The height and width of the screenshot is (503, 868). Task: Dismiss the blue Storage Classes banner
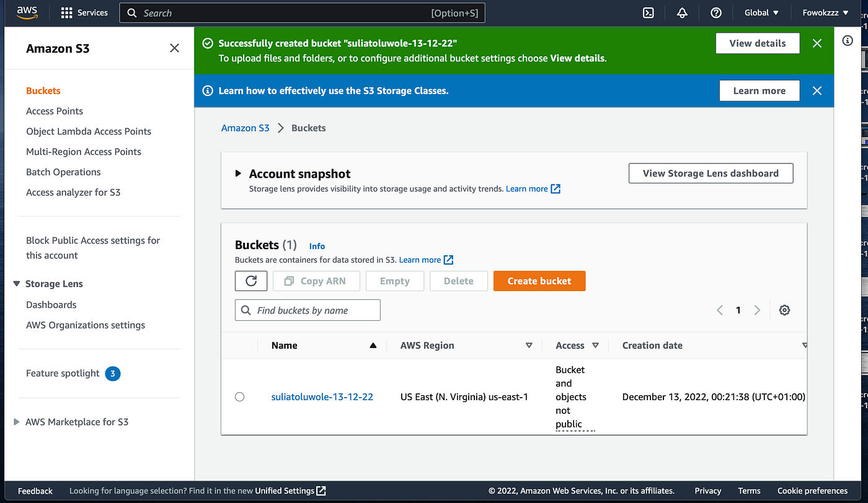(817, 90)
